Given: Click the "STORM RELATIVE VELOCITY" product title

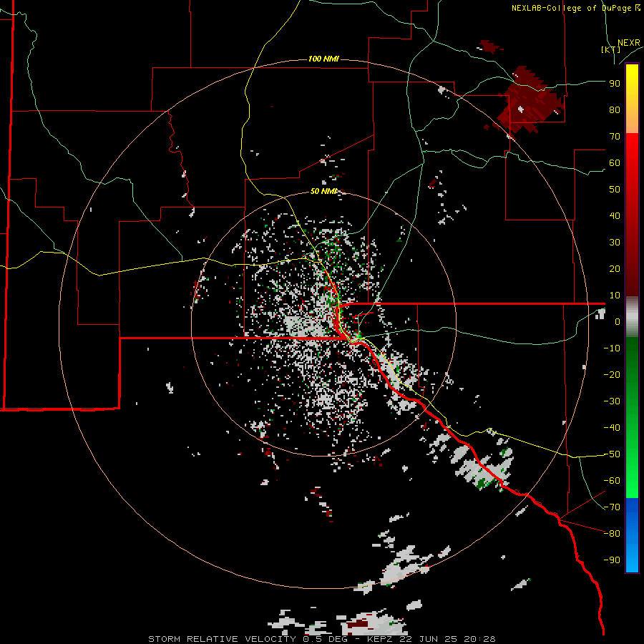Looking at the screenshot, I should [223, 639].
